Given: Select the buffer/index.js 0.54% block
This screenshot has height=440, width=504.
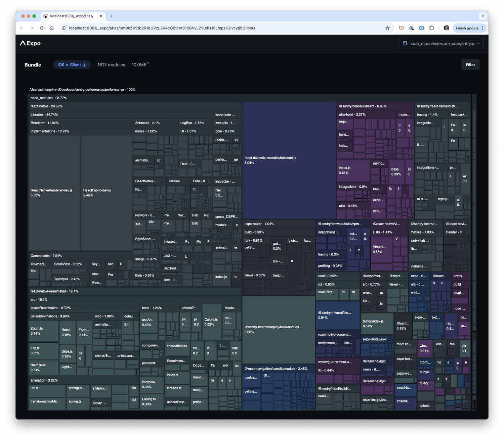Looking at the screenshot, I should tap(377, 324).
